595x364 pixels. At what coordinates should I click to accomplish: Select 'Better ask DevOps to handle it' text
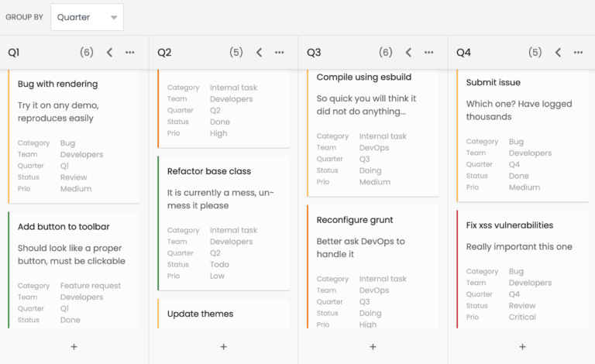point(360,248)
